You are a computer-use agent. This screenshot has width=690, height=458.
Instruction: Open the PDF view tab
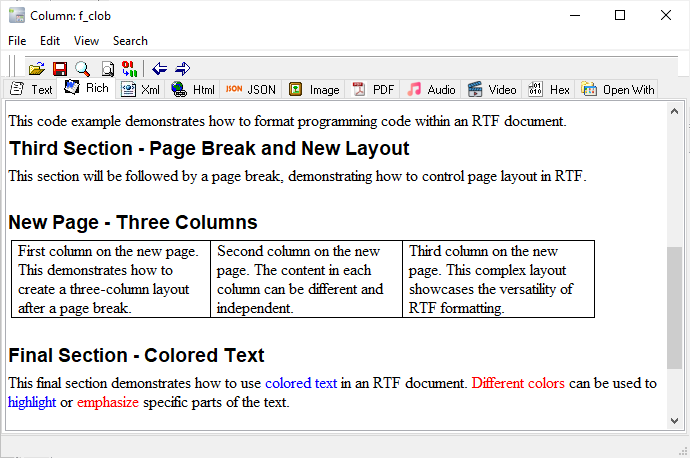tap(373, 89)
